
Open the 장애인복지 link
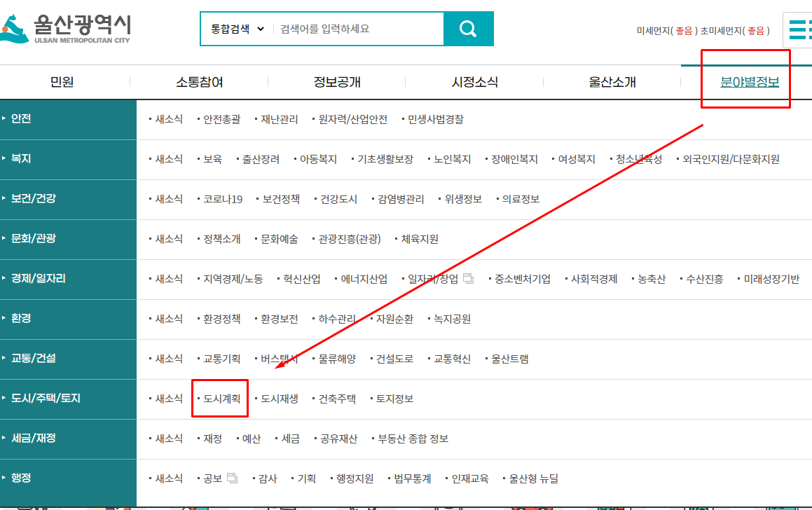[514, 159]
